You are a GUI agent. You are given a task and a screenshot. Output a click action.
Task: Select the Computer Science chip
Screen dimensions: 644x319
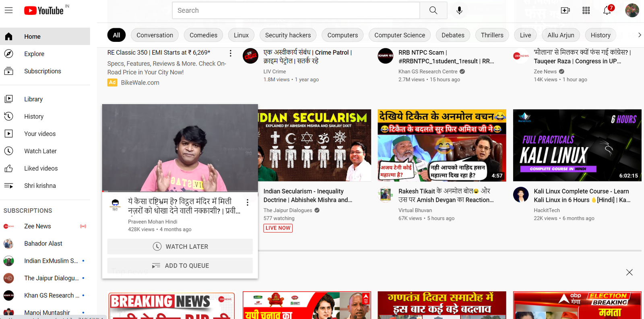[x=400, y=35]
